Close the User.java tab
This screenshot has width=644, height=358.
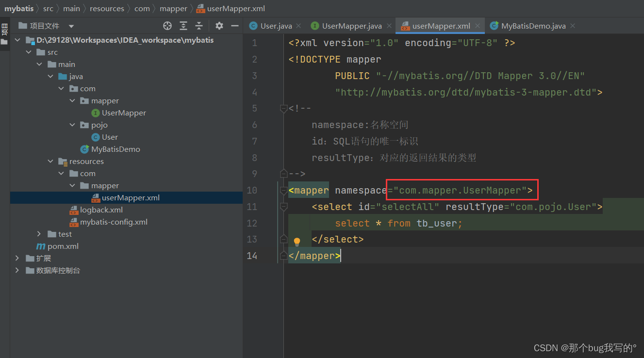click(x=298, y=26)
